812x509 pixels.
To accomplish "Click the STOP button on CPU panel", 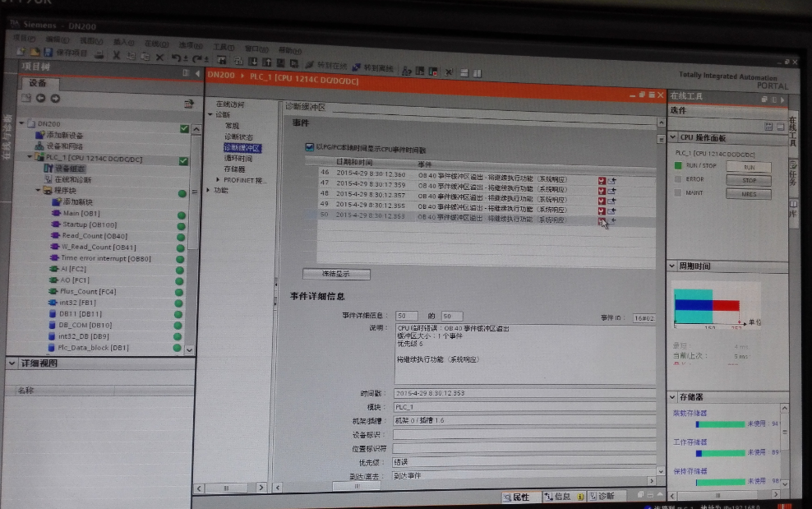I will 749,180.
